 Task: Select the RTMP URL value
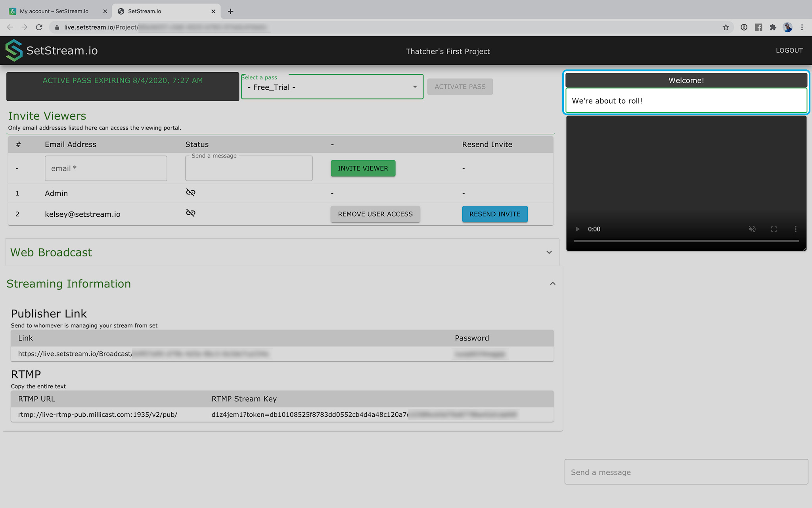coord(98,414)
